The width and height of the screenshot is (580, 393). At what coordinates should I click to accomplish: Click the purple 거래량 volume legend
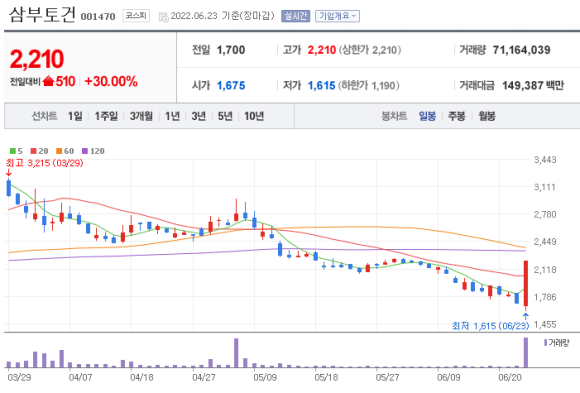point(556,343)
